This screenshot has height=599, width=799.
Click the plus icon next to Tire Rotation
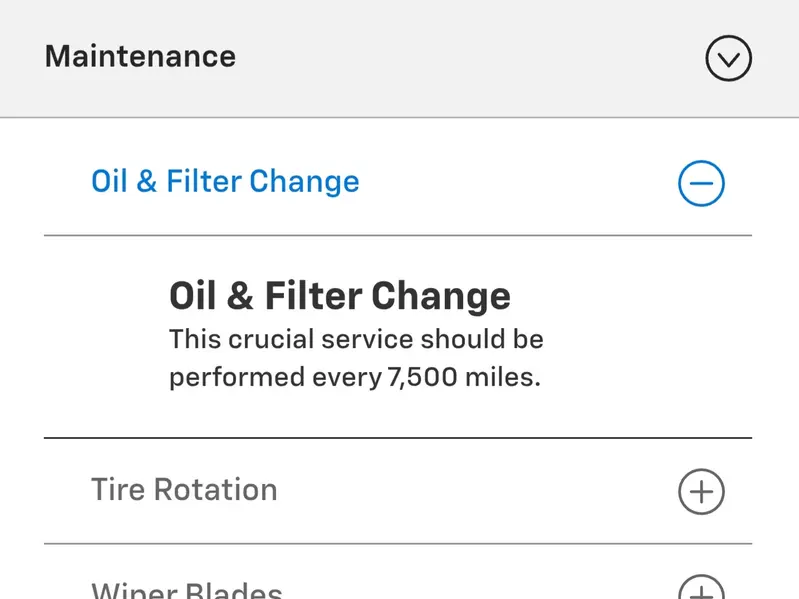pos(701,491)
